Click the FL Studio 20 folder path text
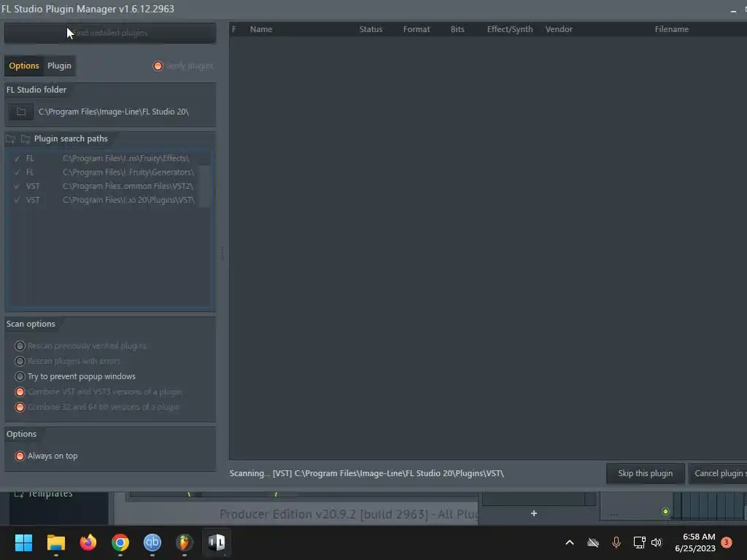Screen dimensions: 747x560 [x=113, y=112]
